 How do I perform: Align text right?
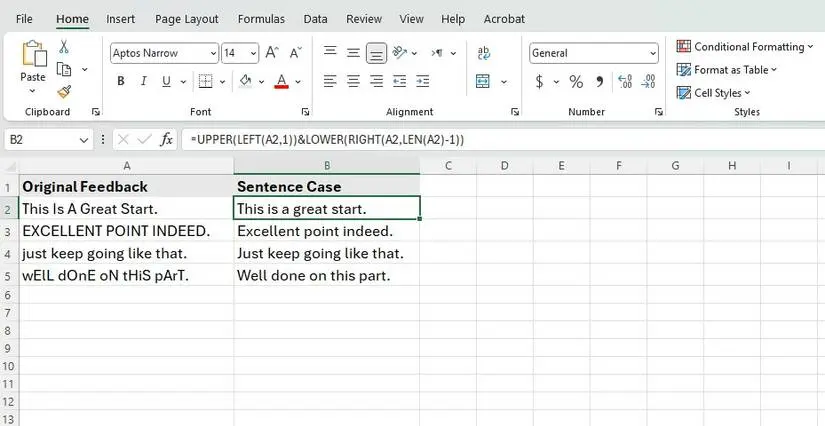[376, 82]
